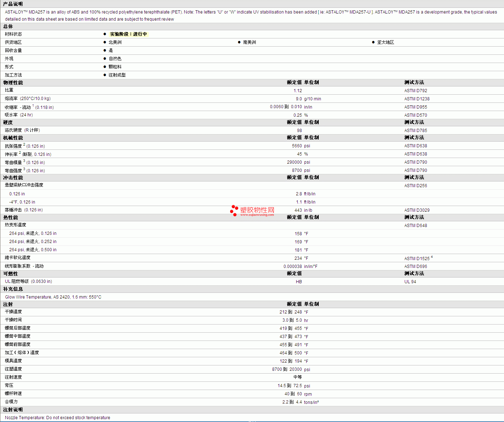This screenshot has width=504, height=422.
Task: Click the deflection temperature value 181
Action: pyautogui.click(x=298, y=250)
